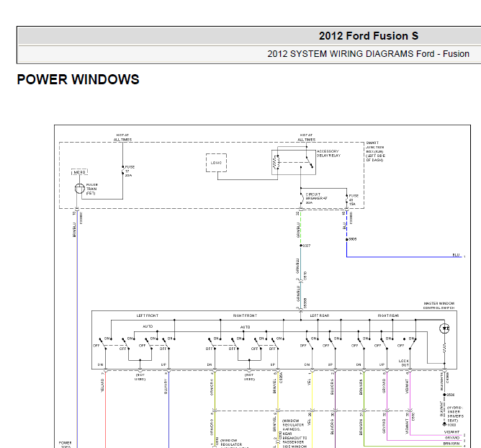
Task: Click the S327 splice point
Action: [x=301, y=246]
